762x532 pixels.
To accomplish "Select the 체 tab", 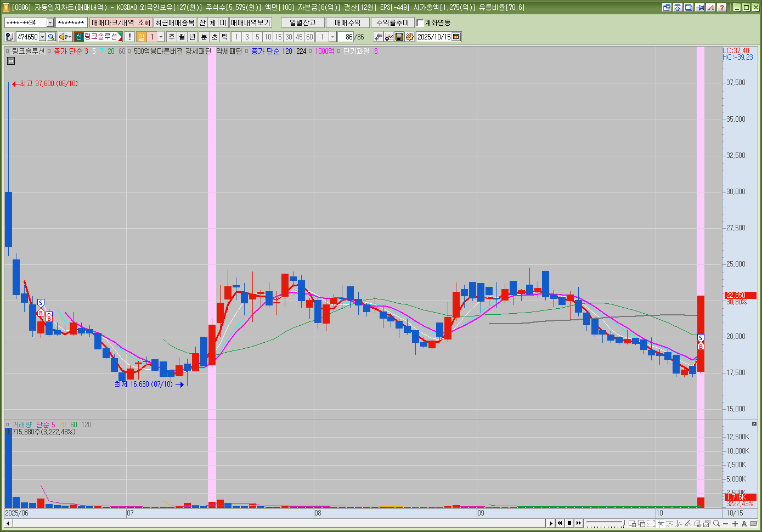I will click(x=213, y=22).
